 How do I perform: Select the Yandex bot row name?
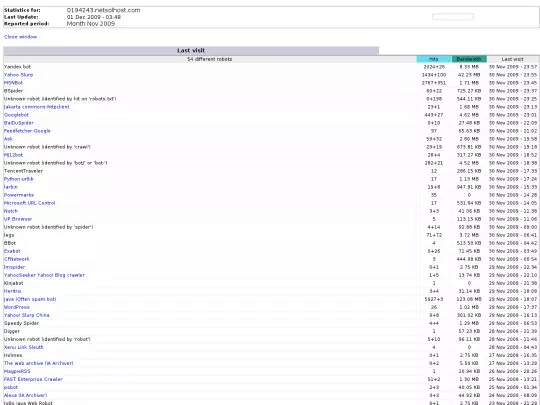[17, 67]
